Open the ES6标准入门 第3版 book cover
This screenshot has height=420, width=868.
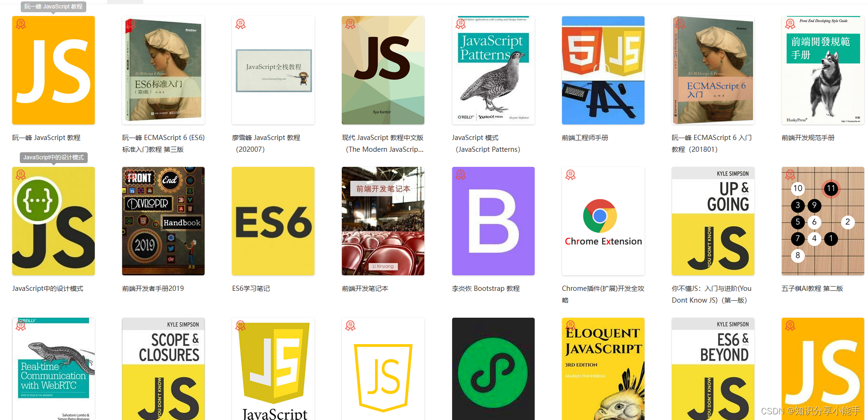163,70
